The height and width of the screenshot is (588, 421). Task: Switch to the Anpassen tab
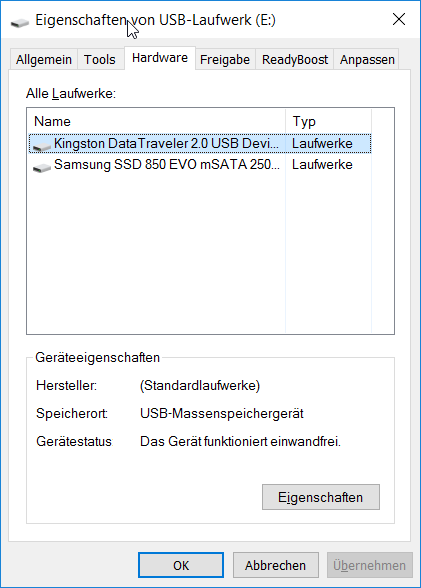click(x=367, y=60)
